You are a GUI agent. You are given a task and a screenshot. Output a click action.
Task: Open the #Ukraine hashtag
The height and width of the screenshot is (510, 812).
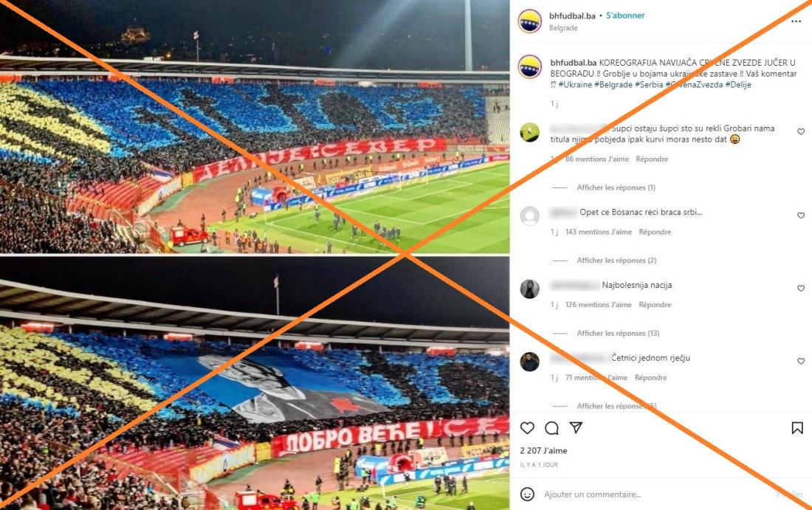pos(575,84)
